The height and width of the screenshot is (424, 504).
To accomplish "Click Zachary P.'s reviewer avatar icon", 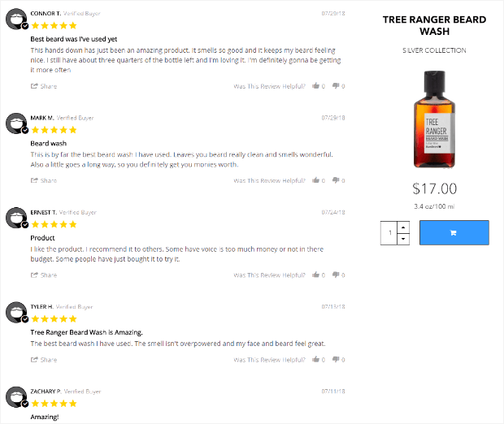I will coord(15,397).
